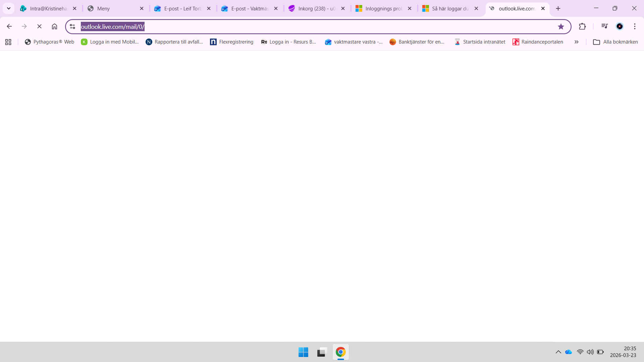Open the browser home page
The height and width of the screenshot is (362, 644).
point(54,26)
